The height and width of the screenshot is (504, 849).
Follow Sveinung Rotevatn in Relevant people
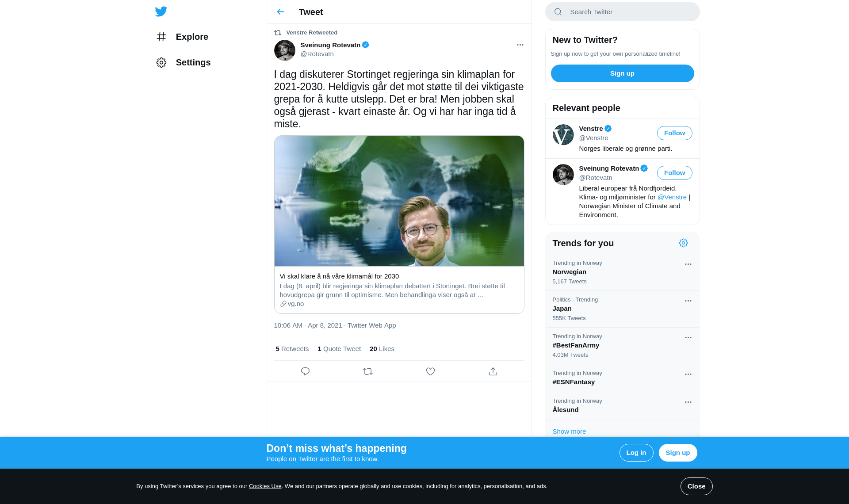(675, 173)
